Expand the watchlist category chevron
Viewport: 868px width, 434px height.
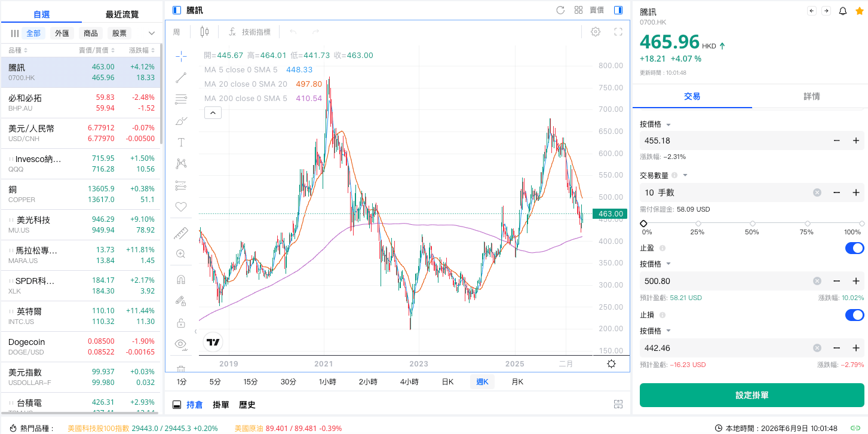pos(152,33)
